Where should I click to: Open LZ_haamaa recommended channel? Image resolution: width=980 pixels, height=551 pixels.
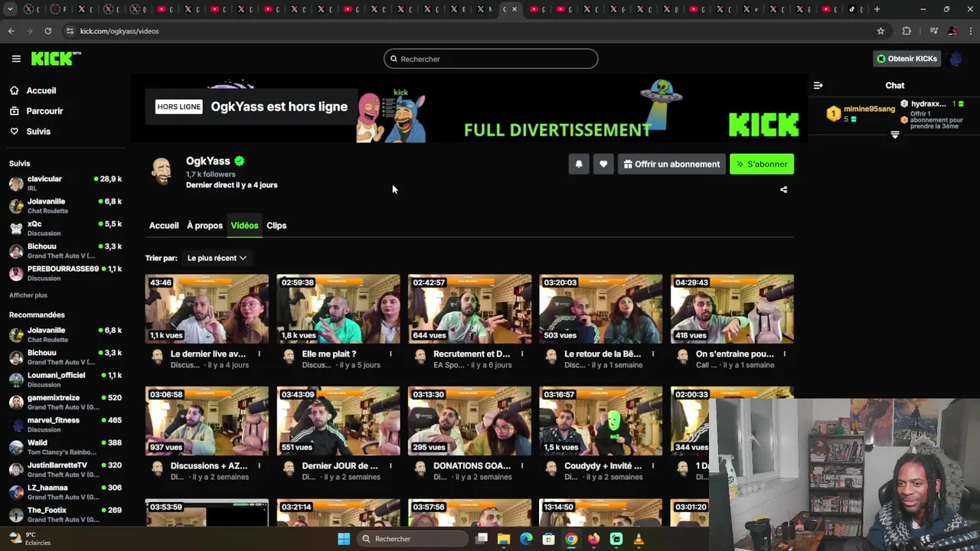(65, 492)
